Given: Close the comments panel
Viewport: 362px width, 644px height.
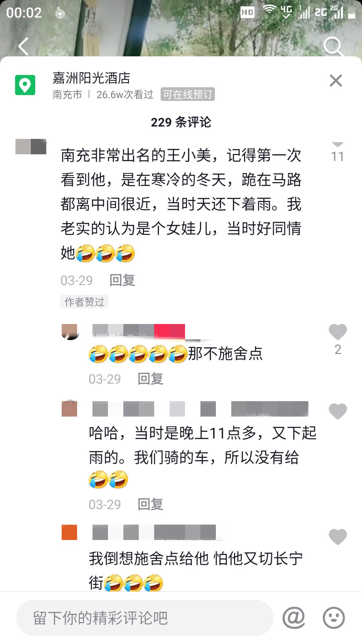Looking at the screenshot, I should (336, 80).
